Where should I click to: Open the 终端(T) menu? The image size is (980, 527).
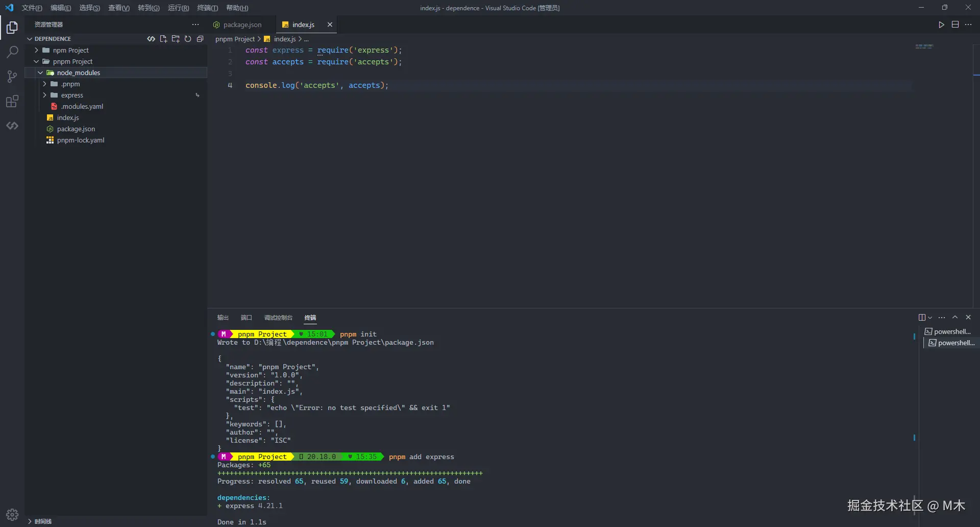(208, 8)
